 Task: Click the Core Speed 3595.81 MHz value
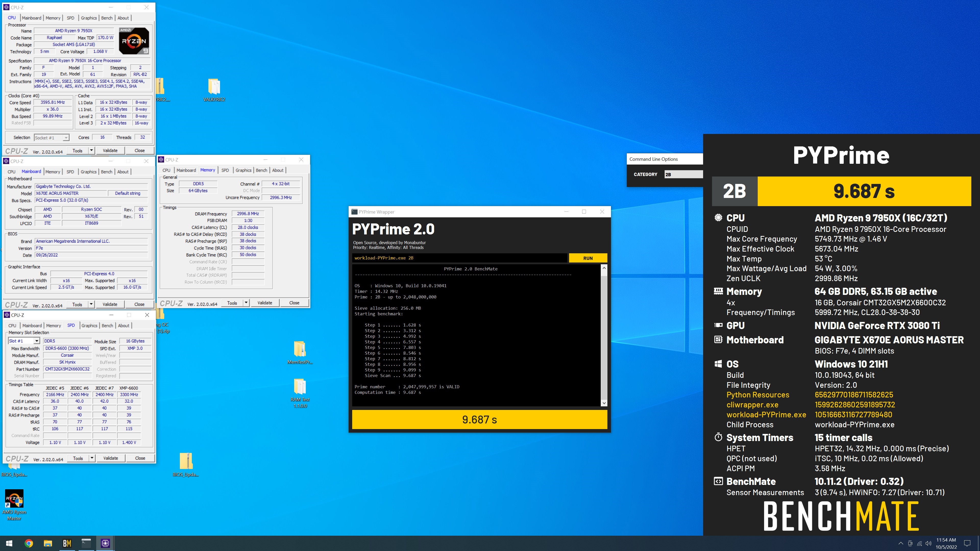tap(53, 102)
